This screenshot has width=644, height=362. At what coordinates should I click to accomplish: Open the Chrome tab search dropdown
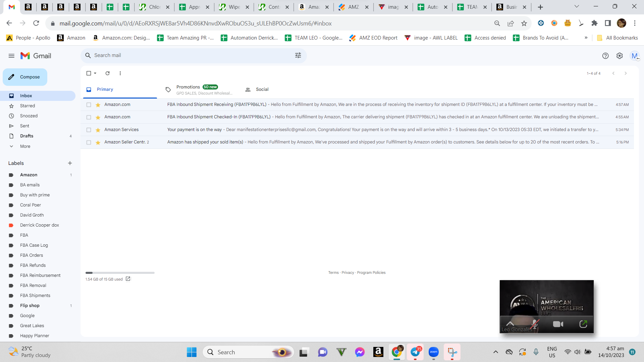pyautogui.click(x=577, y=7)
